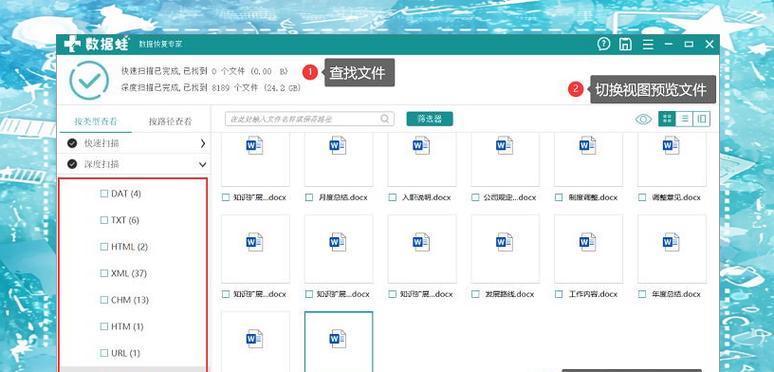Tick the HTM (1) checkbox

click(104, 327)
